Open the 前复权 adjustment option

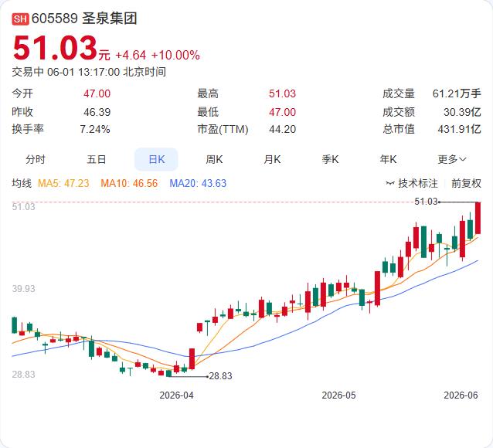(466, 183)
